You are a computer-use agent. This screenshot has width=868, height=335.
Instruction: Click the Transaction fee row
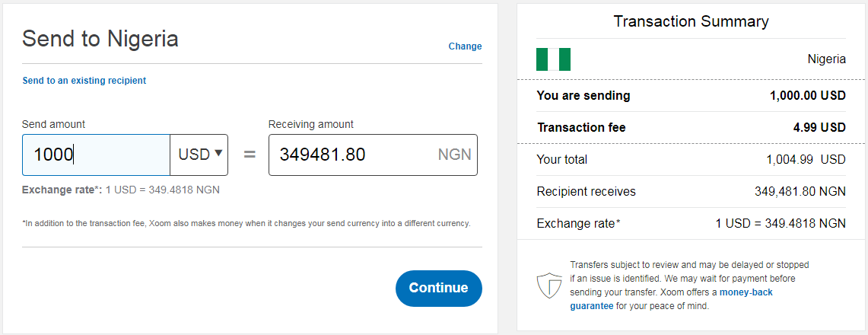click(691, 128)
